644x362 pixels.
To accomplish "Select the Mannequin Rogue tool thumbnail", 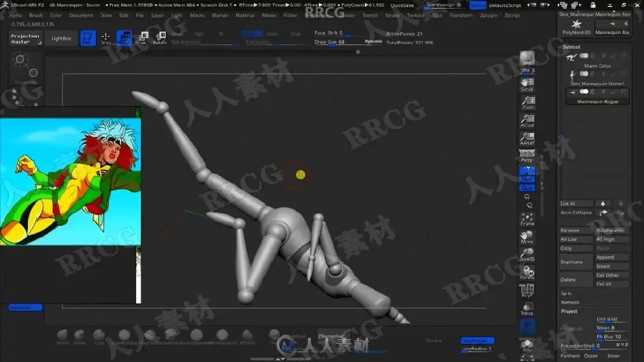I will tap(612, 27).
